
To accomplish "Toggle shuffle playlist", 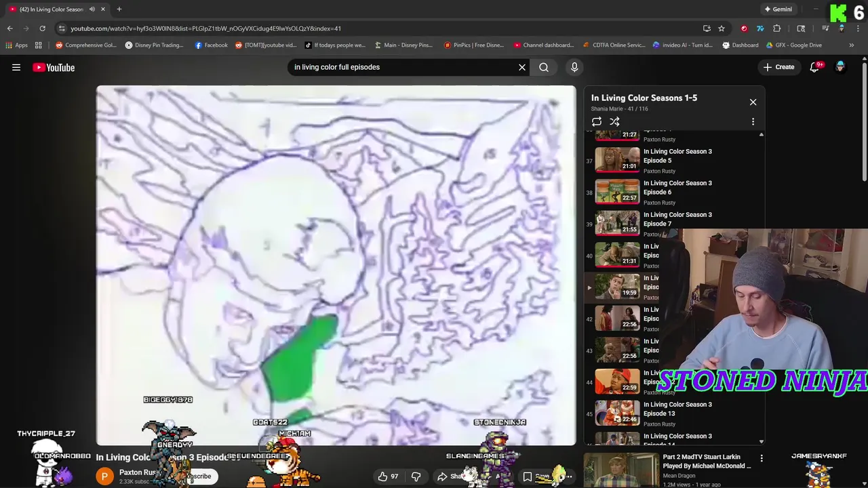I will (x=614, y=122).
